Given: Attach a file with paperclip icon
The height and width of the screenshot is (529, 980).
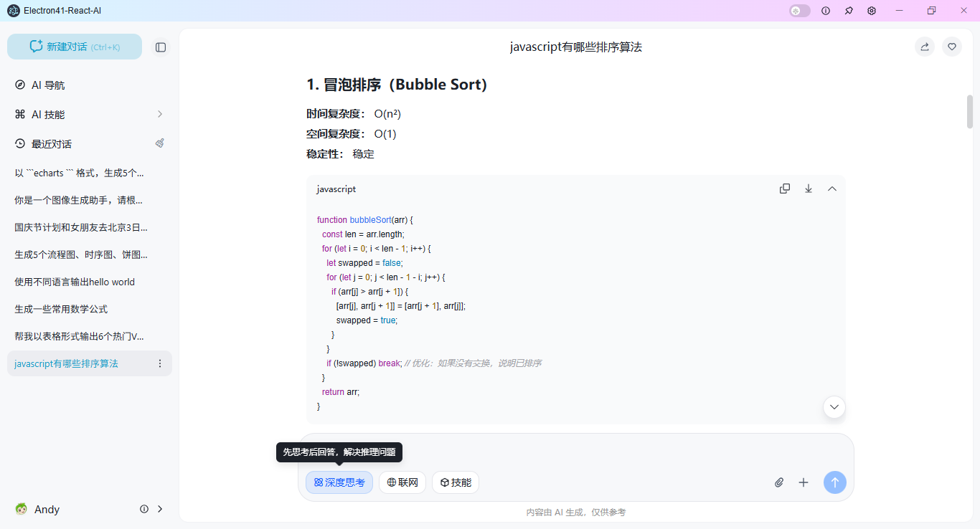Looking at the screenshot, I should pos(779,482).
